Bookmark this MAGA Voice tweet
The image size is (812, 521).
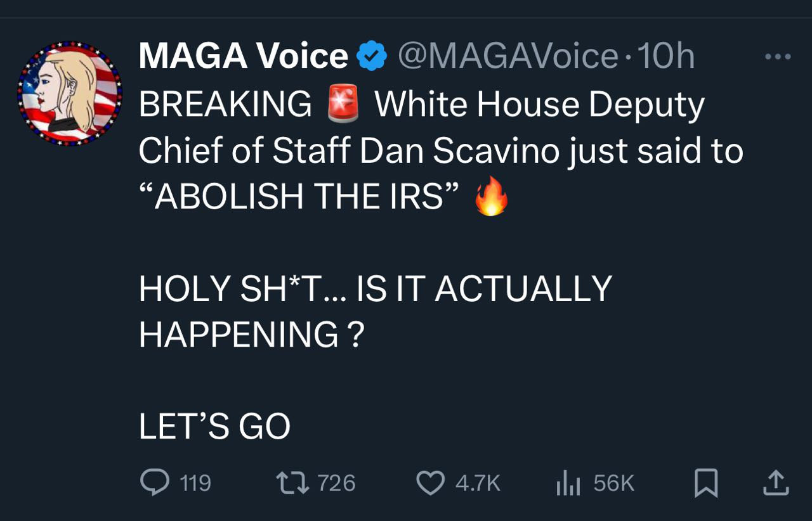(x=706, y=484)
